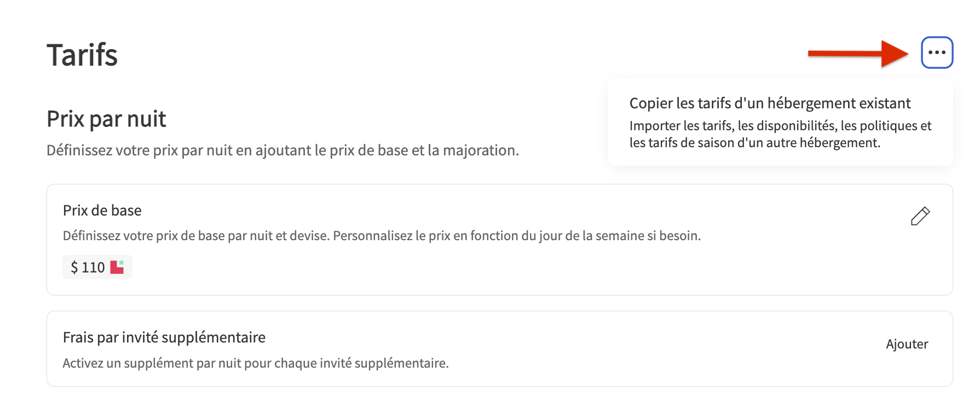Image resolution: width=980 pixels, height=395 pixels.
Task: Open the three-dot more options menu
Action: tap(937, 53)
